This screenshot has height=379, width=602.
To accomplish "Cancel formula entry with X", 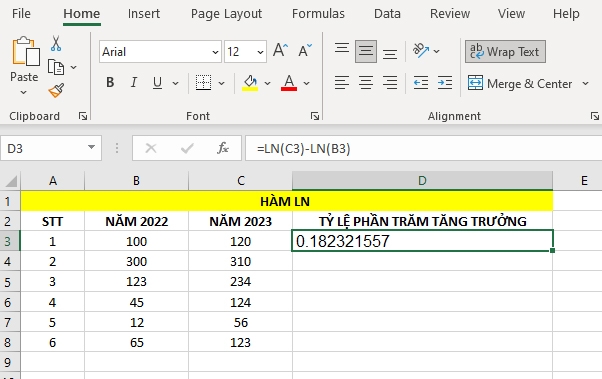I will tap(151, 148).
